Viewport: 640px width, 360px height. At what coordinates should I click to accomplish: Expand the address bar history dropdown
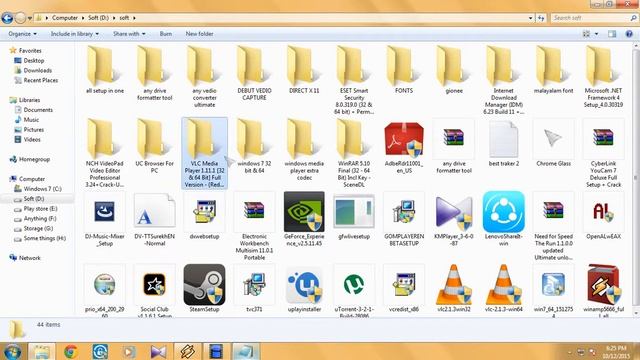point(530,18)
